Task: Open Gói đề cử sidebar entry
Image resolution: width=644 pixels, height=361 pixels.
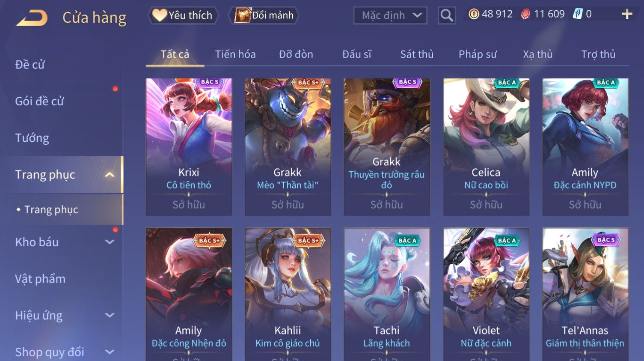Action: [39, 101]
